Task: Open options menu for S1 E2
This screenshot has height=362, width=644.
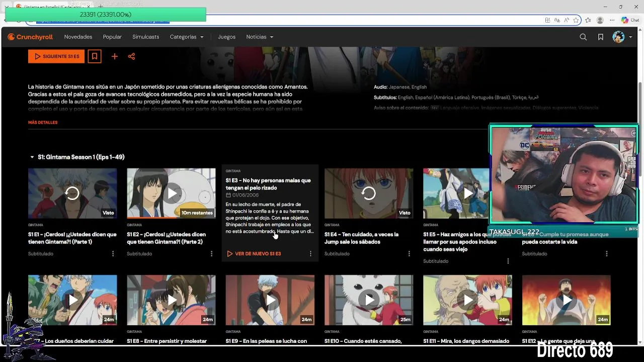Action: (211, 253)
